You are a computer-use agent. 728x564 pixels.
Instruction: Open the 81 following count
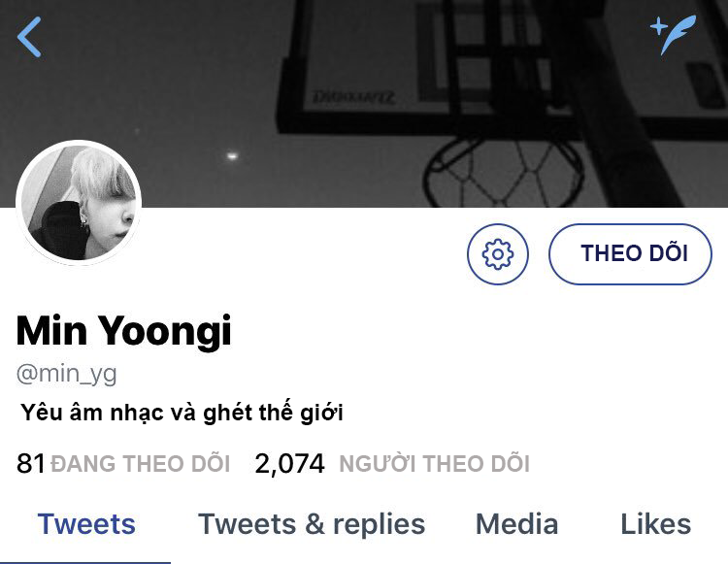click(31, 463)
